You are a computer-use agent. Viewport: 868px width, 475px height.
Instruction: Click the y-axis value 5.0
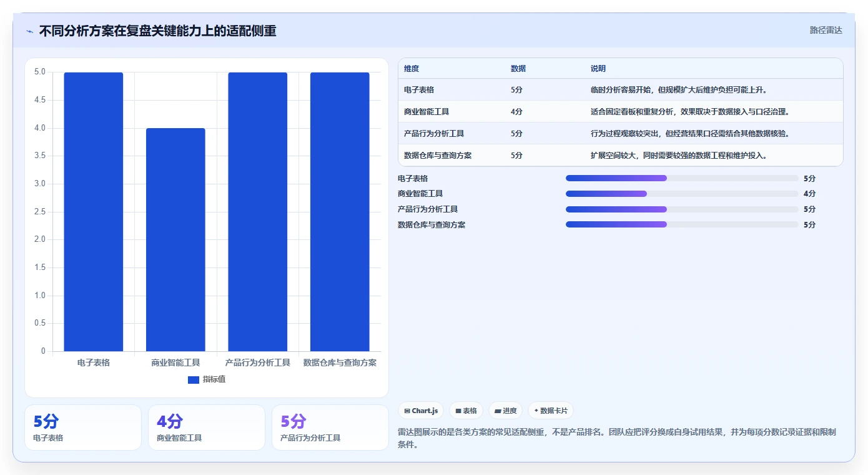click(40, 72)
